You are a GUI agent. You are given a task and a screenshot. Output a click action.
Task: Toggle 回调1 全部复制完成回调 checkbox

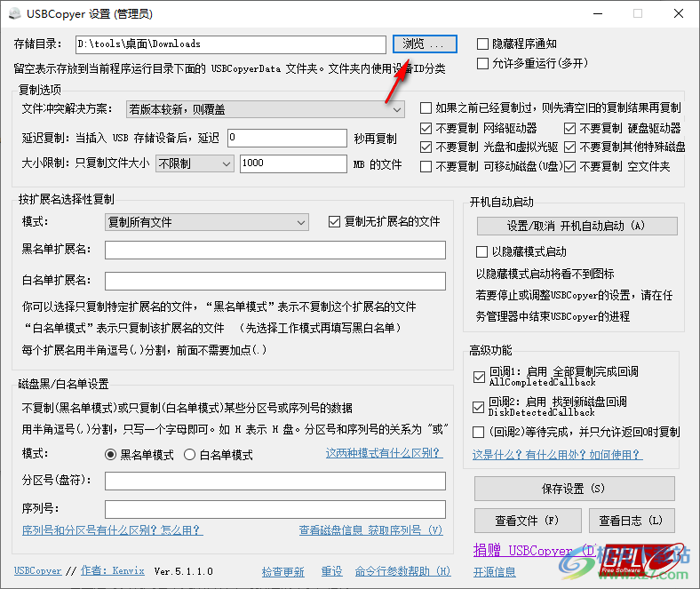coord(479,378)
